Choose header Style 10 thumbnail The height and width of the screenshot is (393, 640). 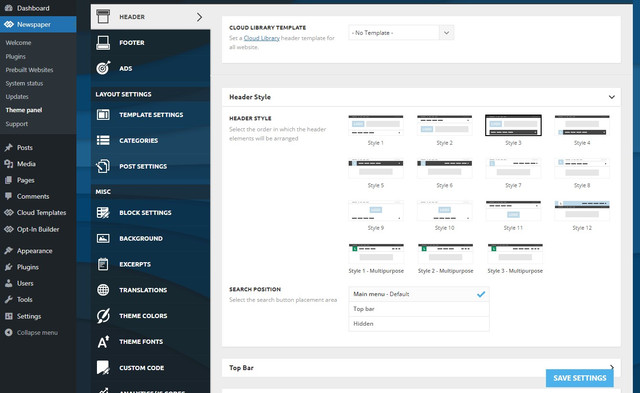pyautogui.click(x=444, y=211)
